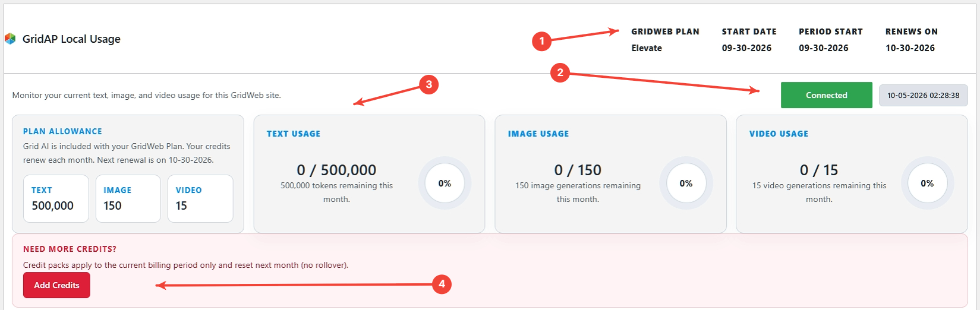Click the 10-05-2026 02:28:38 timestamp badge
This screenshot has width=980, height=310.
click(924, 95)
